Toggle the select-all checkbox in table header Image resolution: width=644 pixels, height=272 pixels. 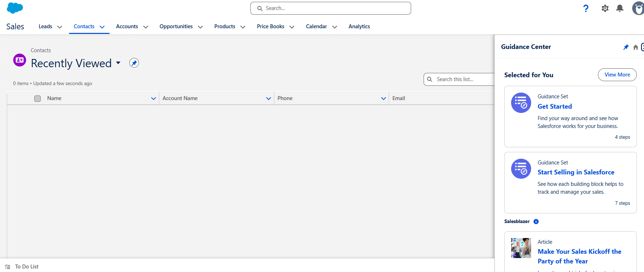tap(38, 99)
